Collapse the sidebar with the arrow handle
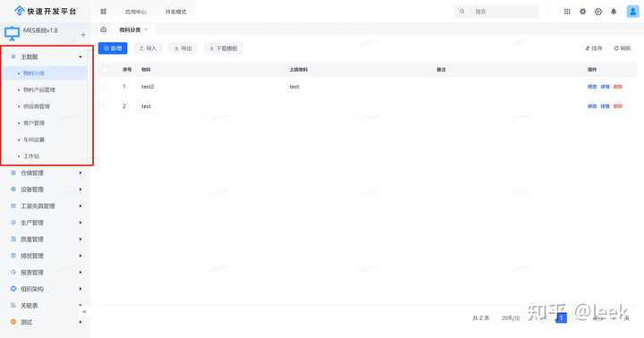 click(84, 312)
